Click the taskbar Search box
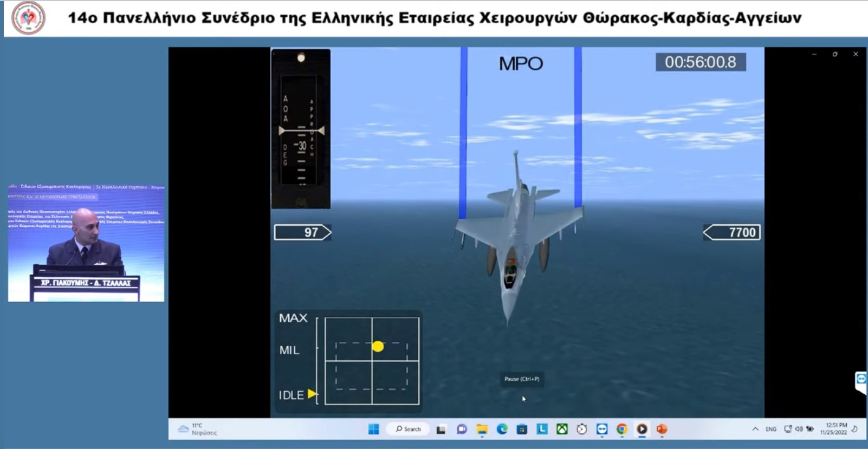 click(408, 429)
